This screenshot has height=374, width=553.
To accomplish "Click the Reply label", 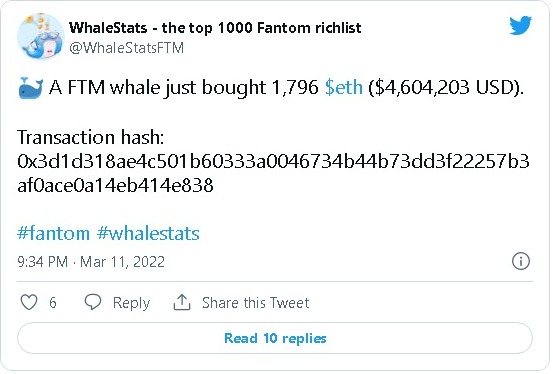I will tap(131, 303).
